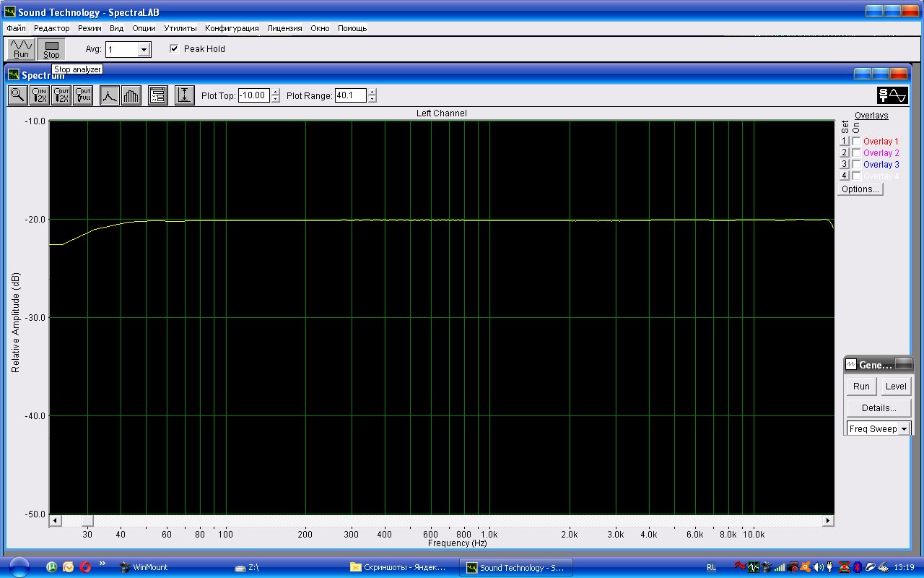Launch Opera from the quick launch bar

tap(85, 567)
